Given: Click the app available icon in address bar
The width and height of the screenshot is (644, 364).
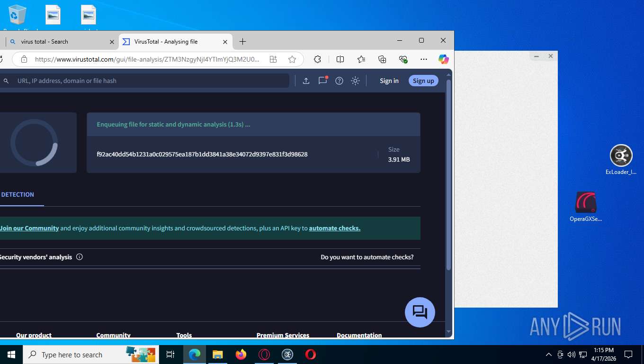Looking at the screenshot, I should 273,59.
